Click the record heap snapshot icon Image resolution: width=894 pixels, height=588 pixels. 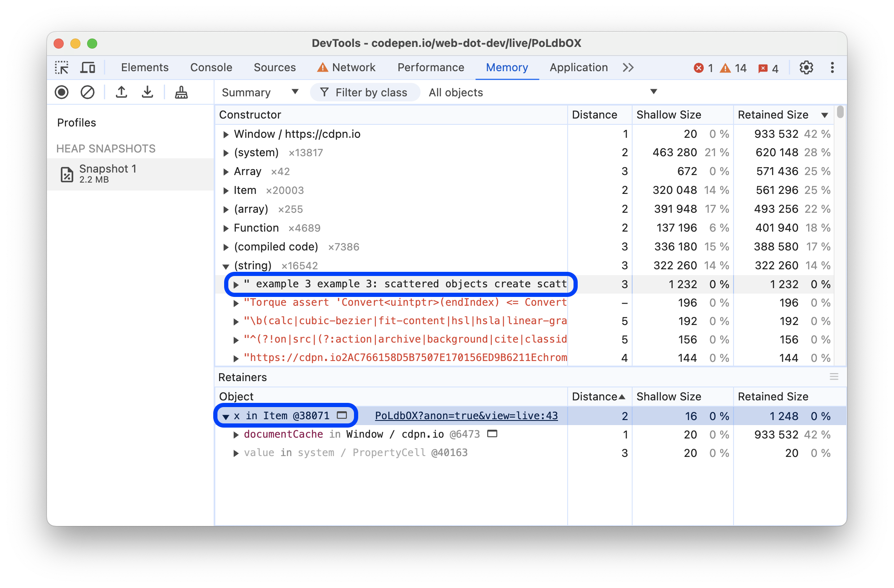point(62,92)
